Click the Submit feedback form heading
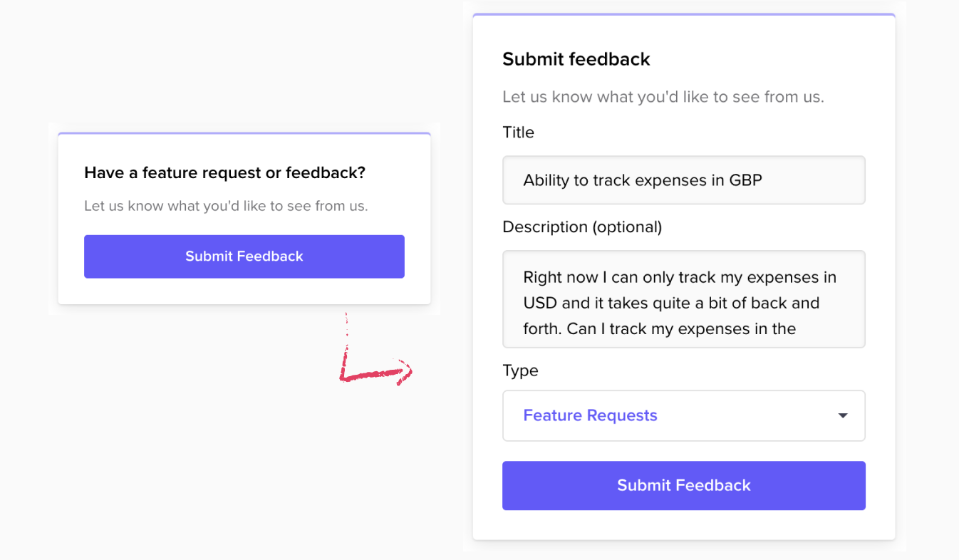Screen dimensions: 959x560 point(576,59)
